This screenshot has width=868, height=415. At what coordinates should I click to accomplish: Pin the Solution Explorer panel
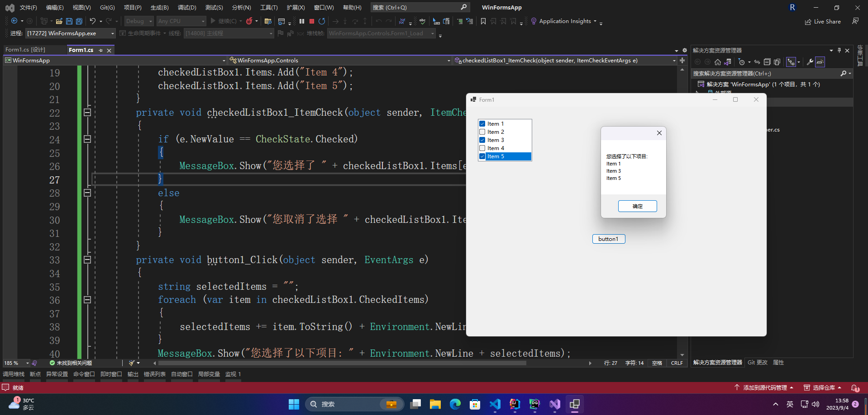pos(839,50)
